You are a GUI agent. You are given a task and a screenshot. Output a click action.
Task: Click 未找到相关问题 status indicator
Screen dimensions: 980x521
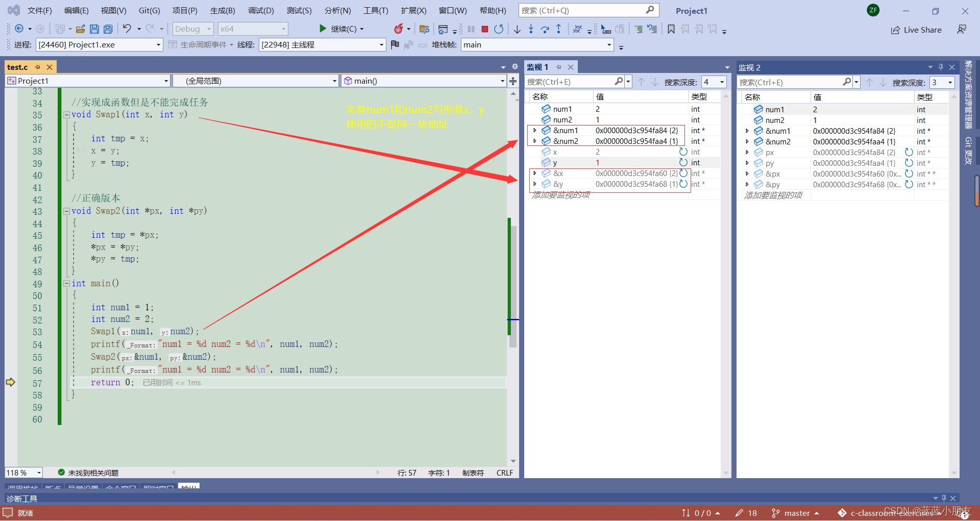(88, 473)
